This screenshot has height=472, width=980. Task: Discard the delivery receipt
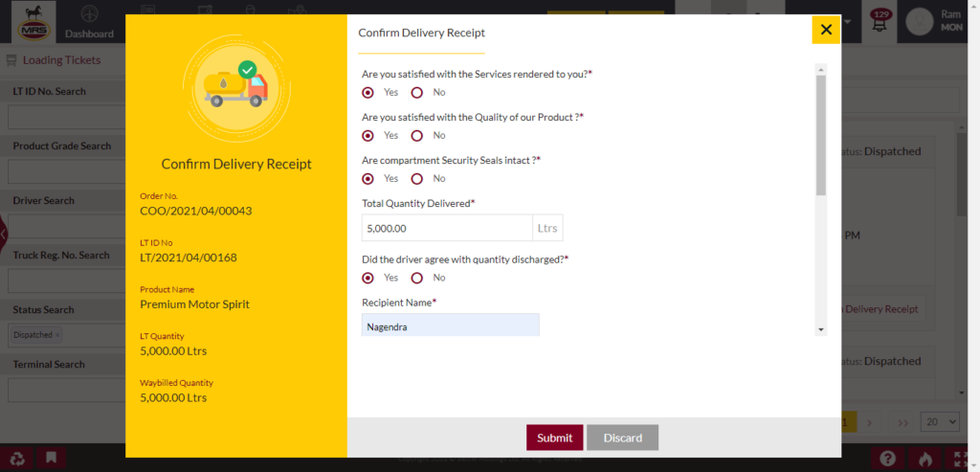click(622, 438)
